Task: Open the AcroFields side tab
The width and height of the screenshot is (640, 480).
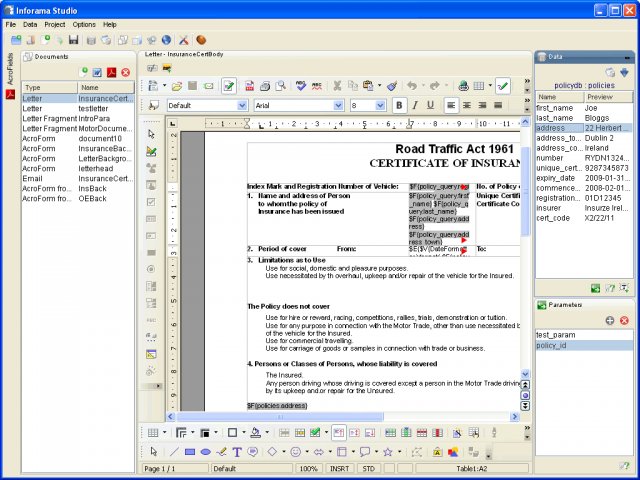Action: 10,69
